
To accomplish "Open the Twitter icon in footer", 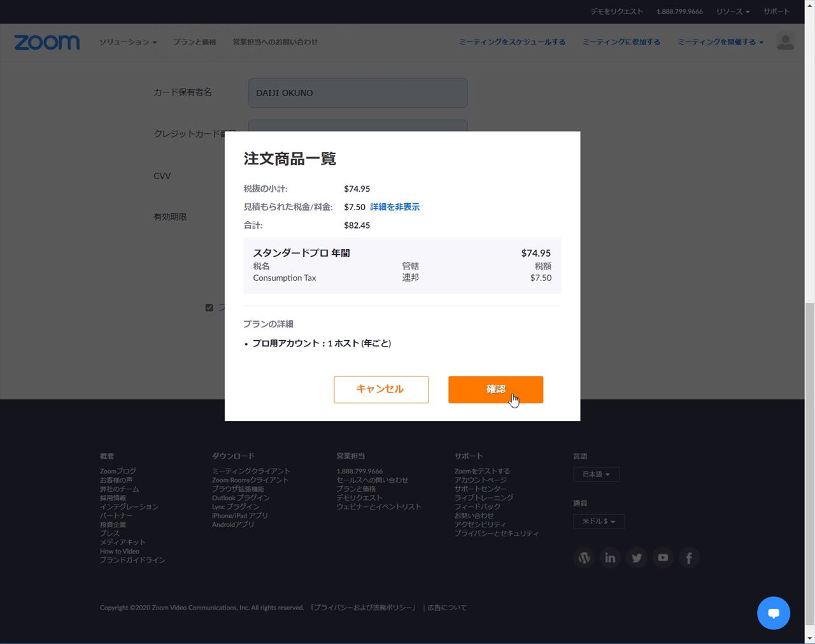I will [636, 558].
